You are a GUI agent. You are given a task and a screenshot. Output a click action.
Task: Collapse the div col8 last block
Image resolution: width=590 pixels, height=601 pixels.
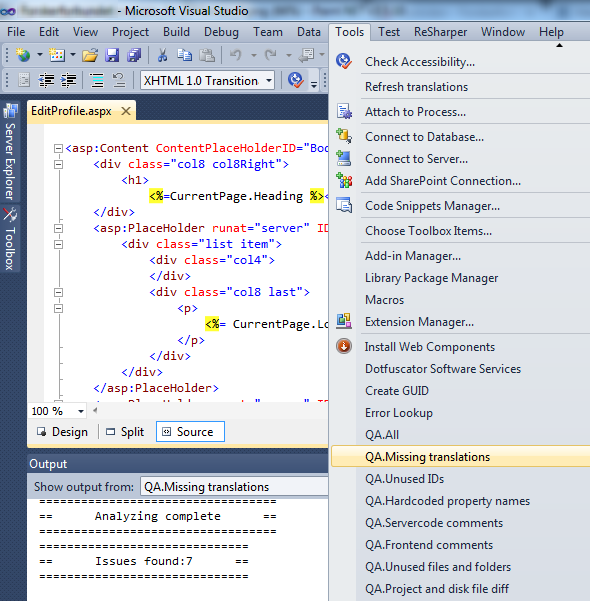(x=58, y=292)
